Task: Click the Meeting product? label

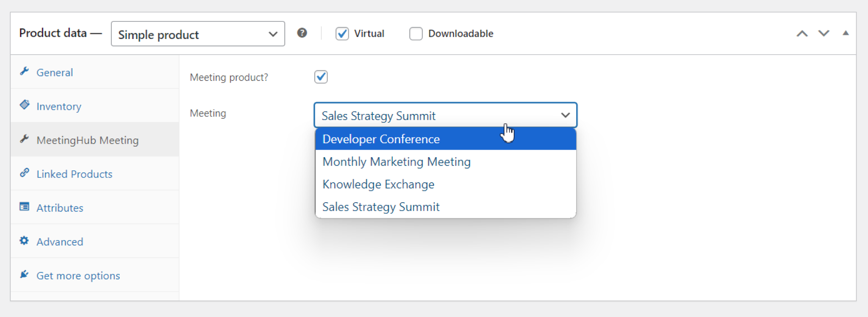Action: pyautogui.click(x=229, y=77)
